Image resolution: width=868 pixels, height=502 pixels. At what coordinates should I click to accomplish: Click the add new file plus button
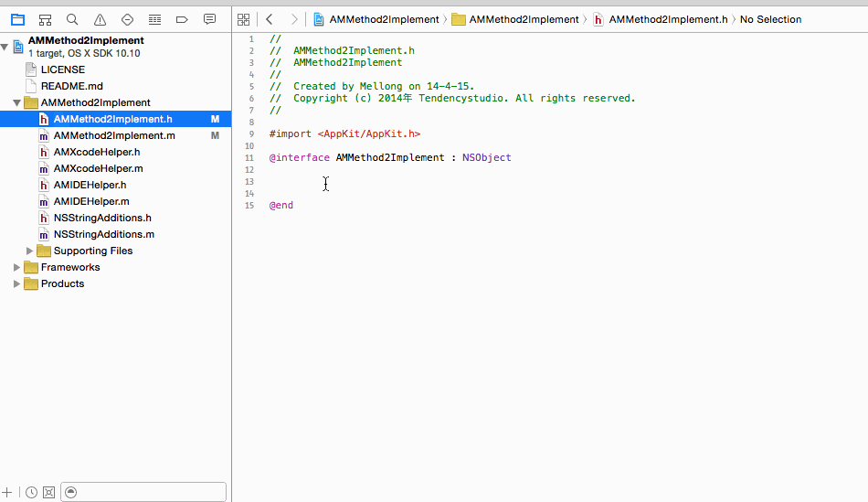(8, 492)
